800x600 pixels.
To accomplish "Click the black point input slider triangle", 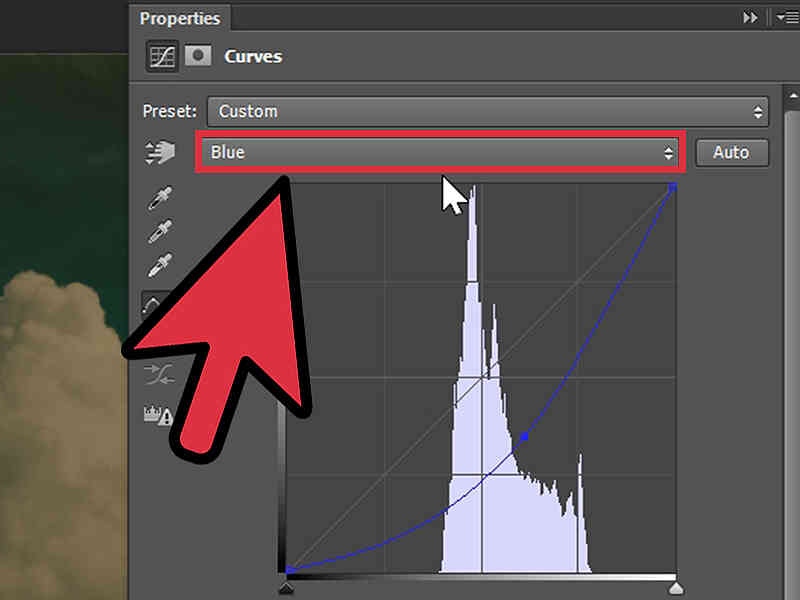I will tap(287, 589).
